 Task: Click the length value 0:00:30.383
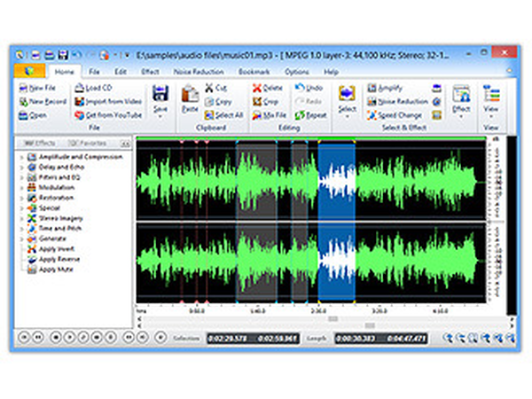356,339
